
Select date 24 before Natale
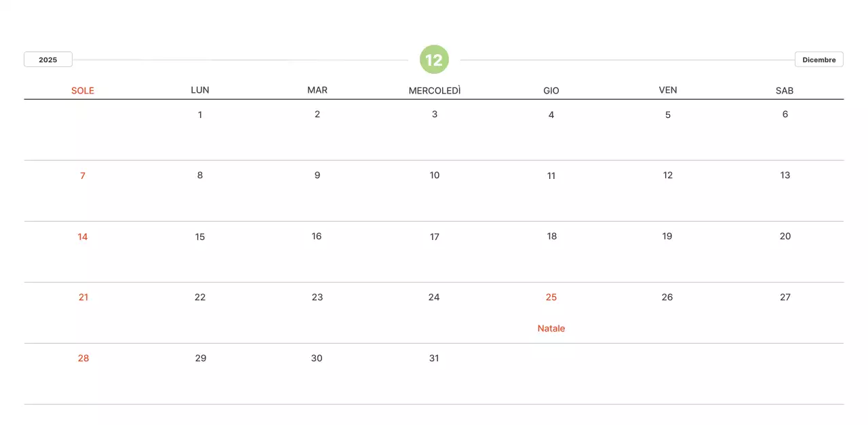434,297
